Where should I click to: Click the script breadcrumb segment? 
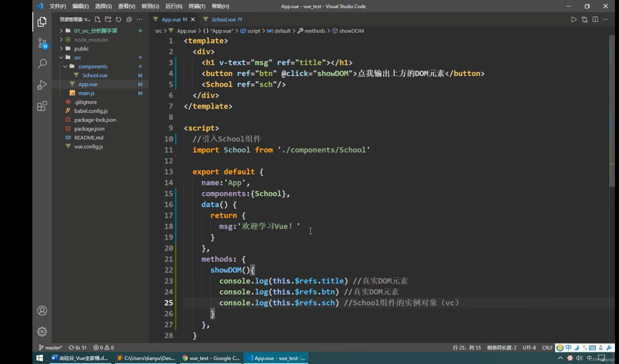(x=250, y=31)
